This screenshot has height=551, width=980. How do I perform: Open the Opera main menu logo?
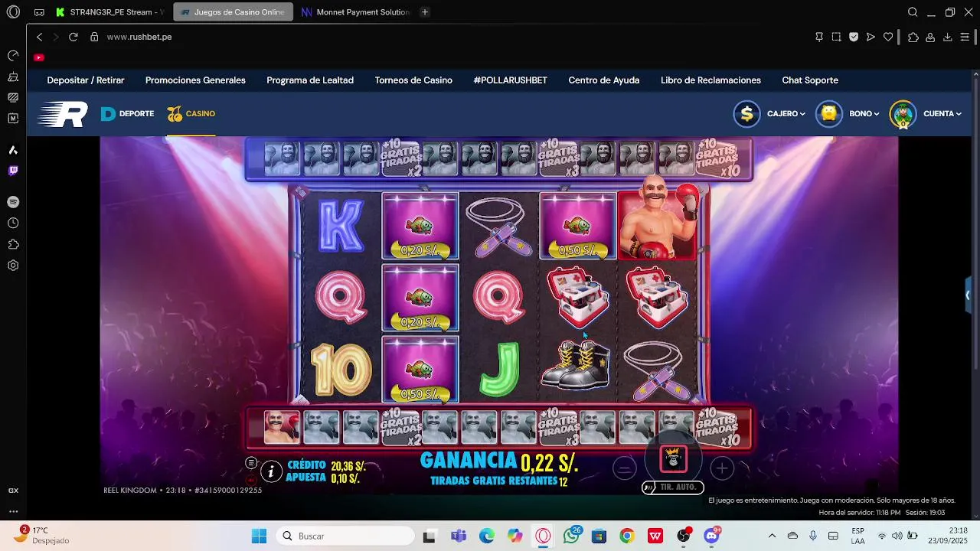tap(13, 12)
